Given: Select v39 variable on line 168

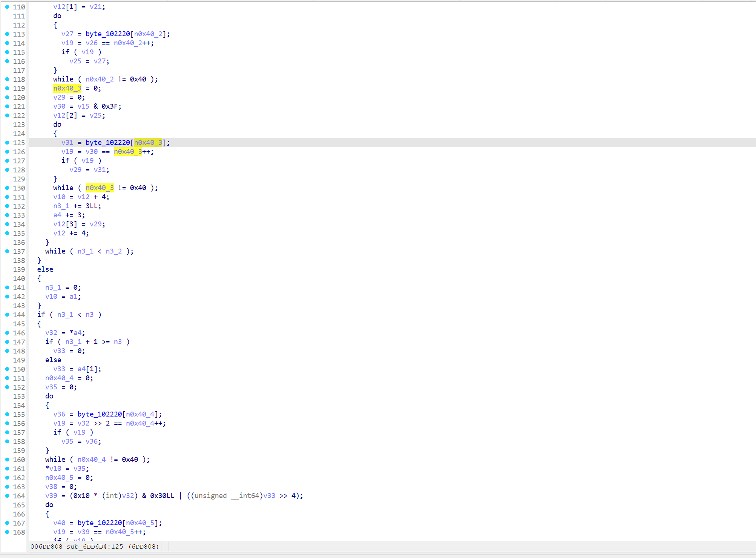Looking at the screenshot, I should click(84, 532).
